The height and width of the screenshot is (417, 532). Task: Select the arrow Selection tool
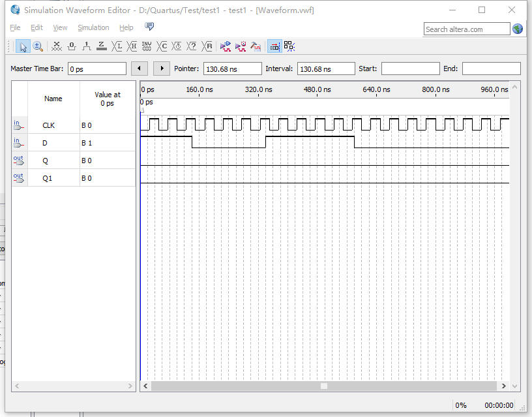(23, 46)
